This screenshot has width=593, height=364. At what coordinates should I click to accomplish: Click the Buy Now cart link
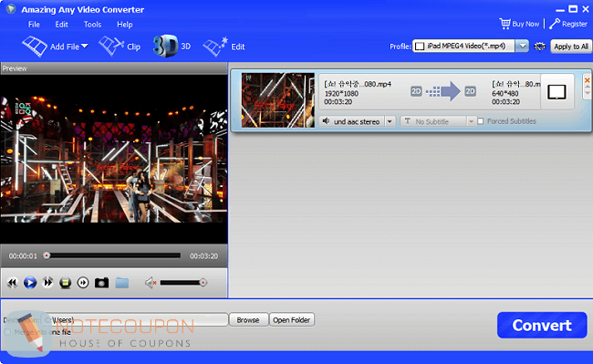(519, 24)
